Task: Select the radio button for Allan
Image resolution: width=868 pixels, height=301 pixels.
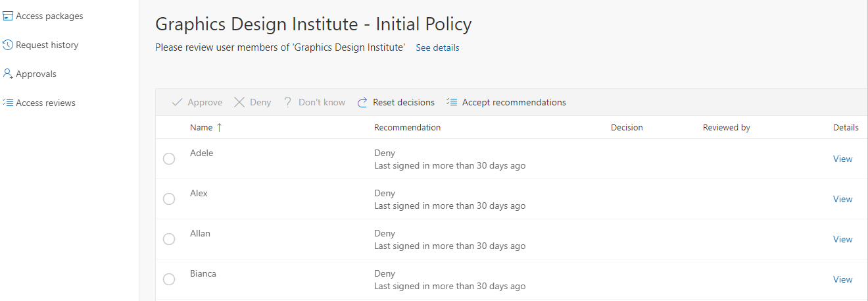Action: [169, 239]
